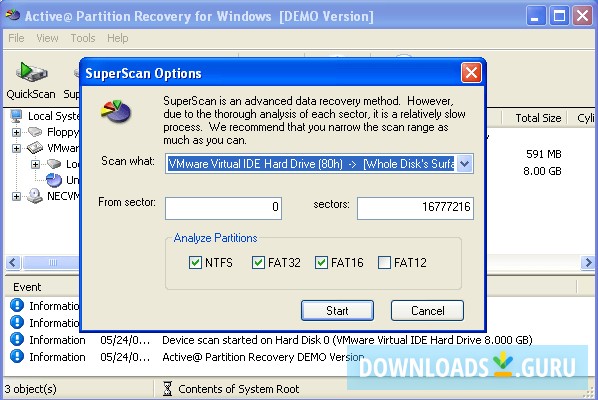Enable the FAT12 checkbox

(x=384, y=262)
